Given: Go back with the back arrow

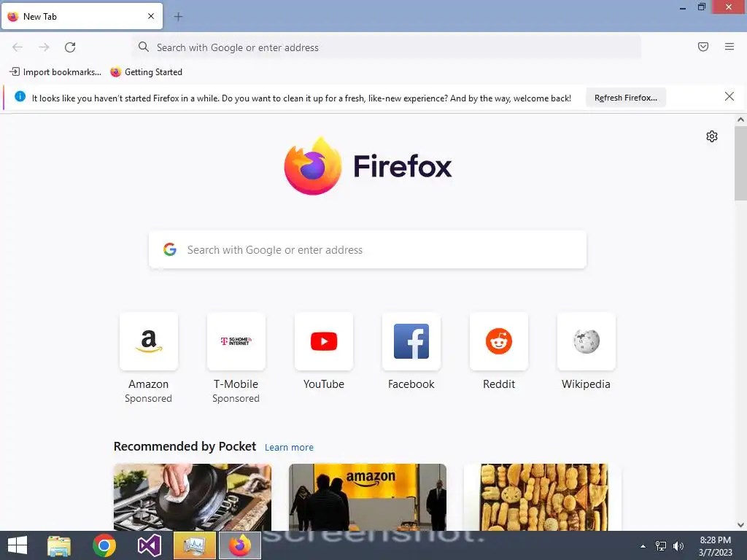Looking at the screenshot, I should tap(18, 47).
